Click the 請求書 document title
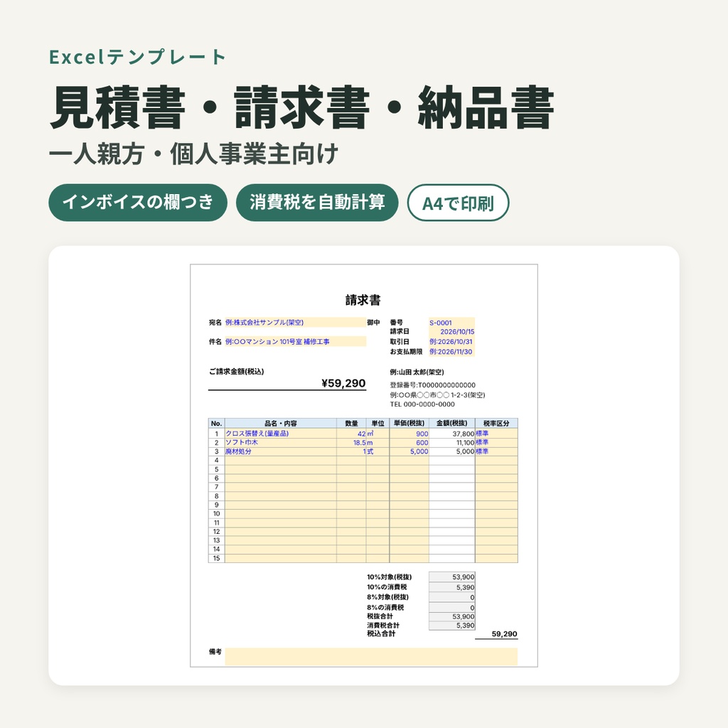The image size is (728, 728). (x=363, y=300)
